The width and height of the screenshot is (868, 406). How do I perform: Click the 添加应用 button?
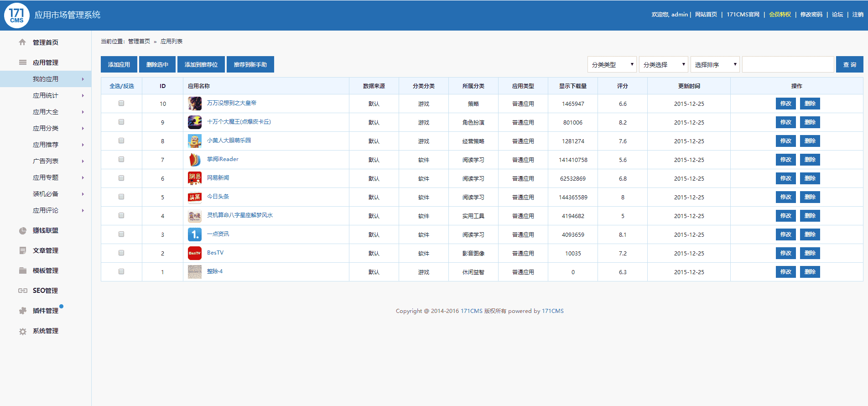tap(119, 65)
